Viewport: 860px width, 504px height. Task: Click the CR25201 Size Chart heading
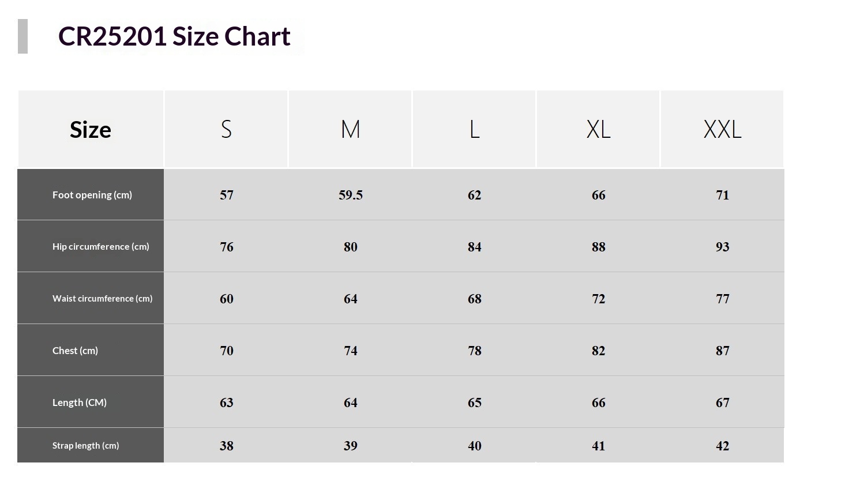pyautogui.click(x=174, y=36)
